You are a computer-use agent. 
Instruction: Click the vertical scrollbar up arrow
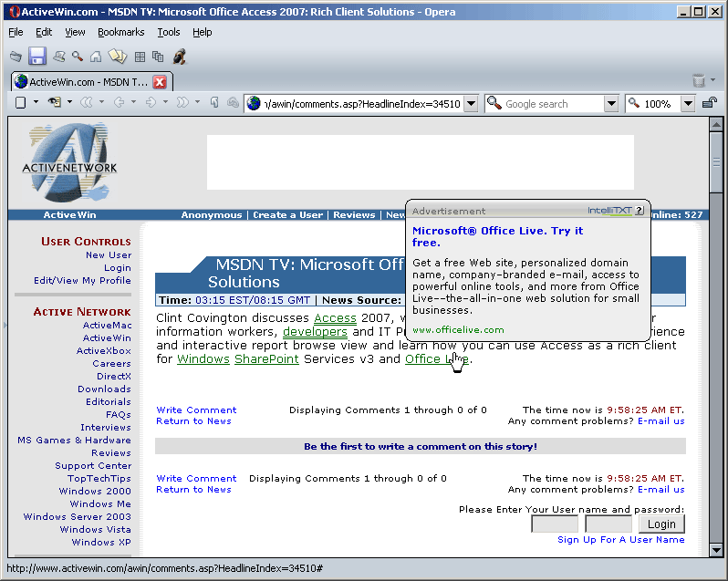point(716,124)
